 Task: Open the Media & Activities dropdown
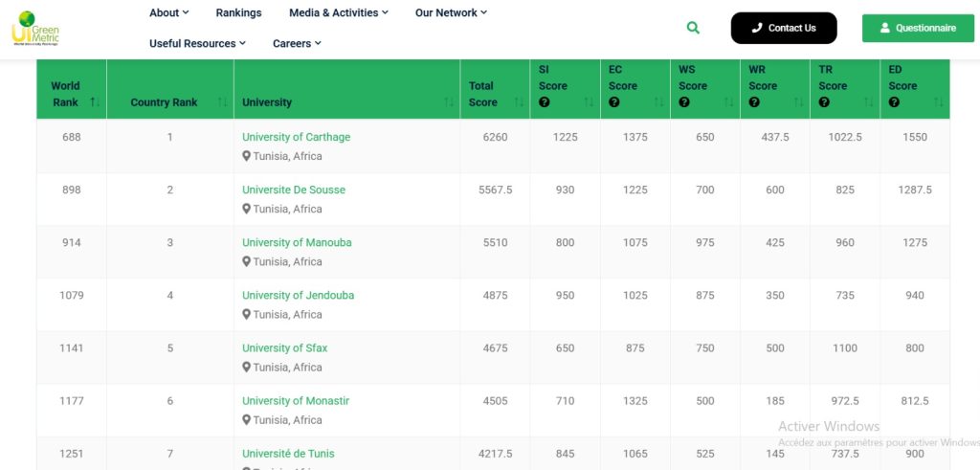pos(339,12)
